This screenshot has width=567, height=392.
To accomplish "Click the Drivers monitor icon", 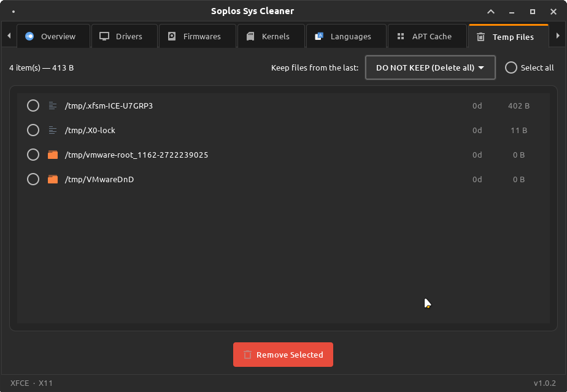I will click(x=104, y=36).
